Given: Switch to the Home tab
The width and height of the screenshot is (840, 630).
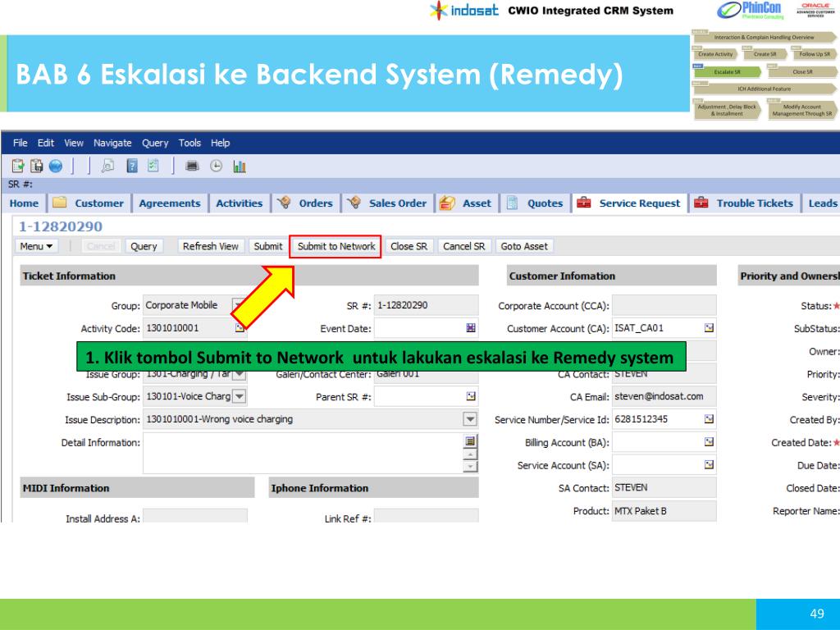Looking at the screenshot, I should coord(24,203).
